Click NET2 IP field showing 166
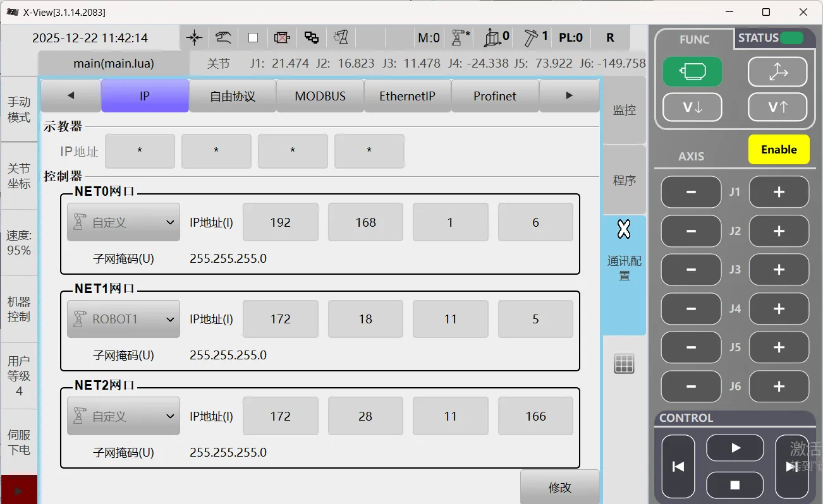 tap(535, 416)
